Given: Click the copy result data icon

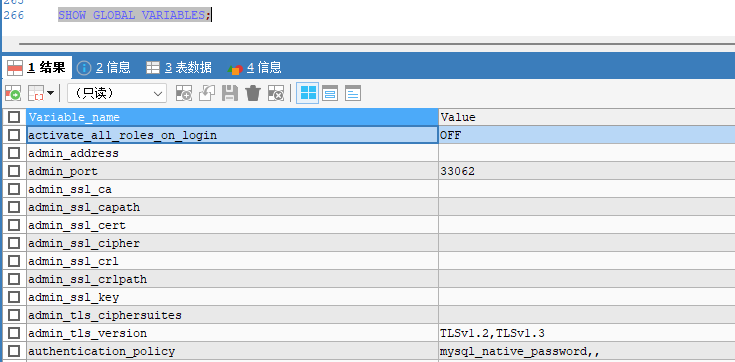Looking at the screenshot, I should click(x=36, y=93).
